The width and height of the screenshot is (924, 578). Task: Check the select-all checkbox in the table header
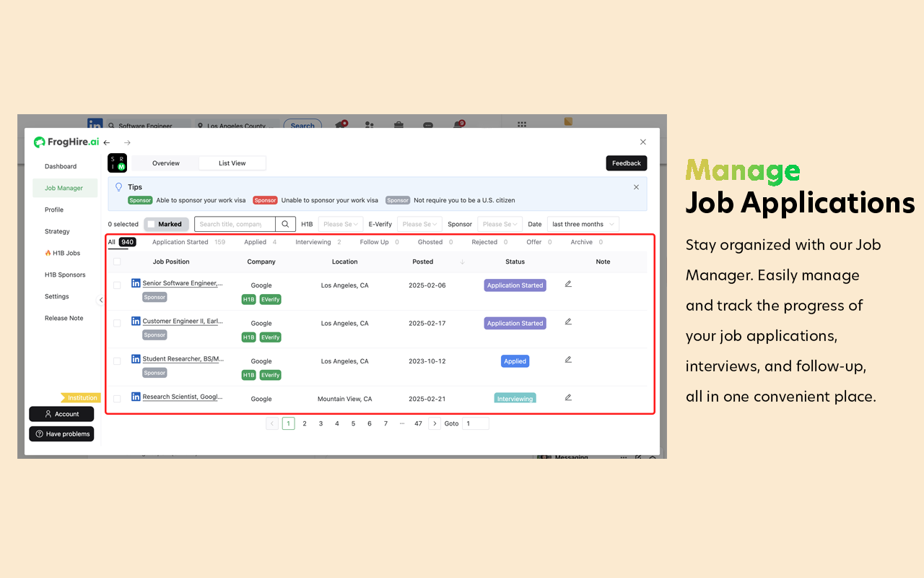pyautogui.click(x=117, y=262)
